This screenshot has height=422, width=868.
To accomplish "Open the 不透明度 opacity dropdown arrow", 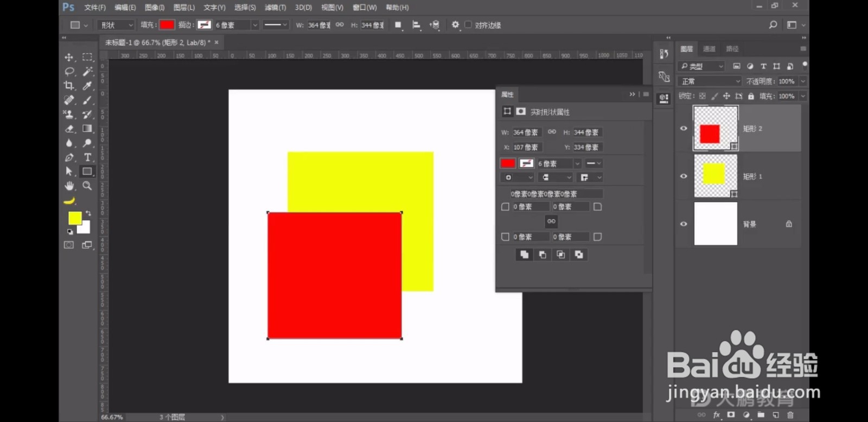I will (x=803, y=81).
